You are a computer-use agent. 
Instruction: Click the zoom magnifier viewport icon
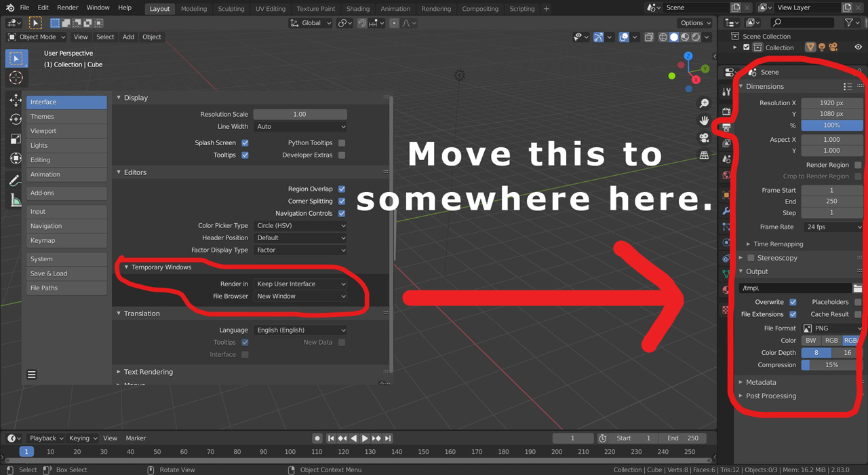click(705, 103)
